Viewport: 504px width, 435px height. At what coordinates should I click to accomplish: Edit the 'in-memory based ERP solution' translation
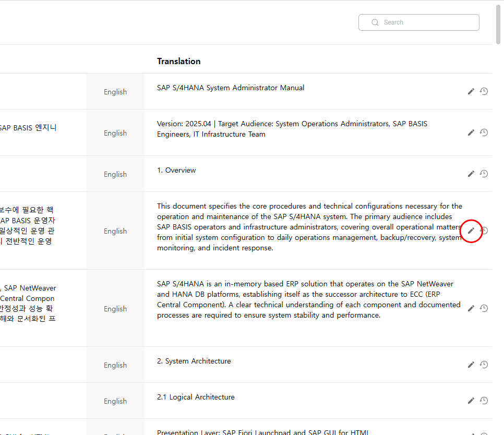[x=471, y=308]
